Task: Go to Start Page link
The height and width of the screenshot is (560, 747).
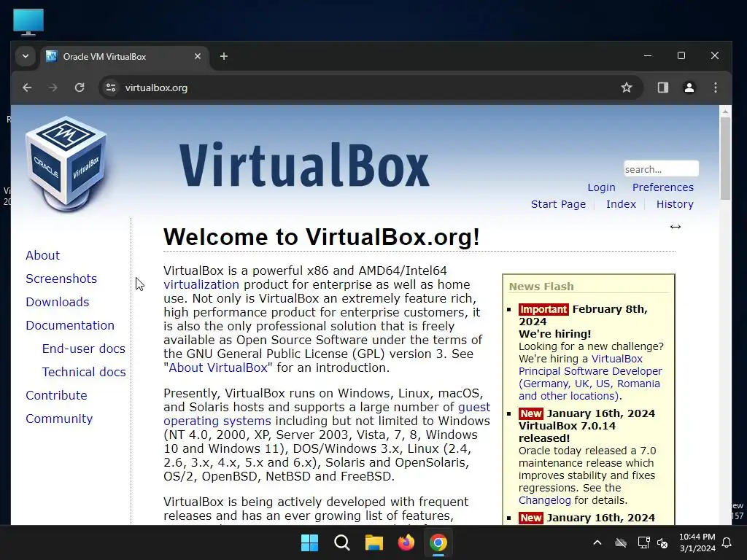Action: 558,204
